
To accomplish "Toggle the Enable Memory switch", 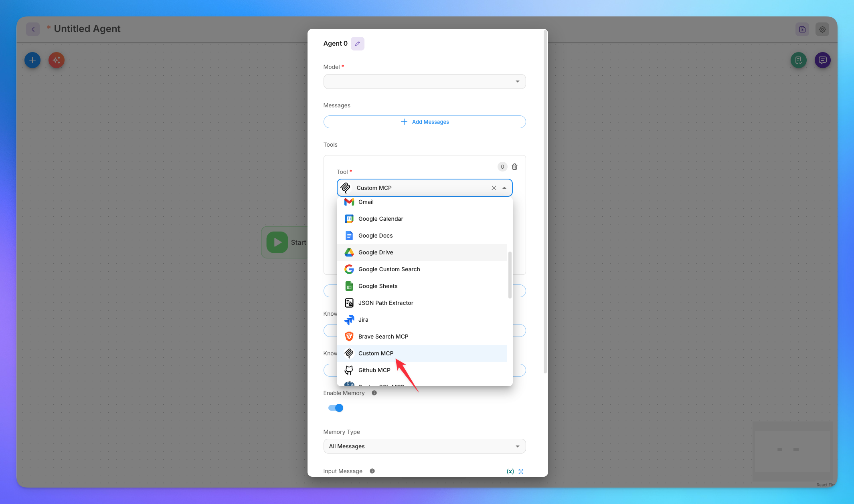I will point(336,408).
